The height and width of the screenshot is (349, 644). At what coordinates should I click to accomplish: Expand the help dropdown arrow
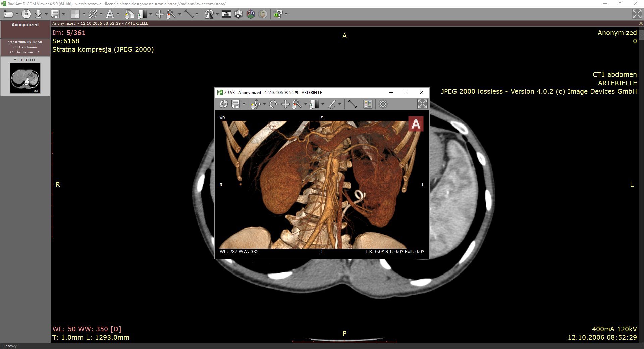(286, 14)
